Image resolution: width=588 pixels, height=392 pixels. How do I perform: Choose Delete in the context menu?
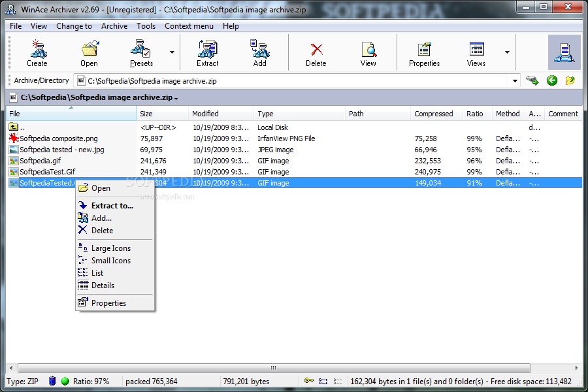[115, 231]
